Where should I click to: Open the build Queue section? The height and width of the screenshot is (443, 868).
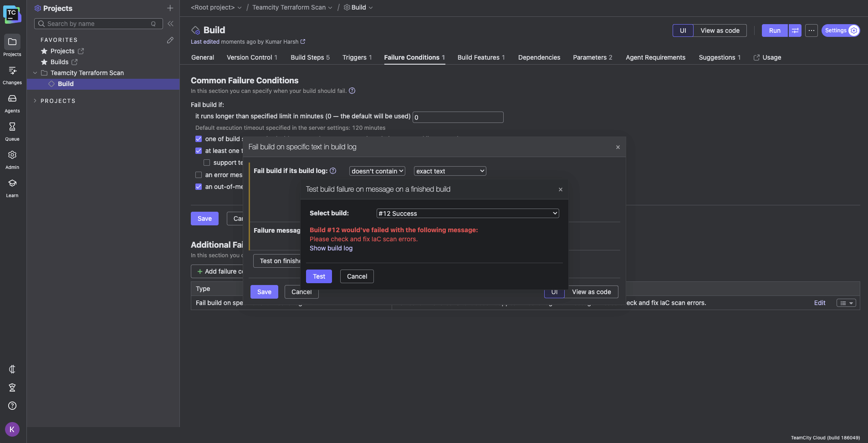pyautogui.click(x=12, y=132)
